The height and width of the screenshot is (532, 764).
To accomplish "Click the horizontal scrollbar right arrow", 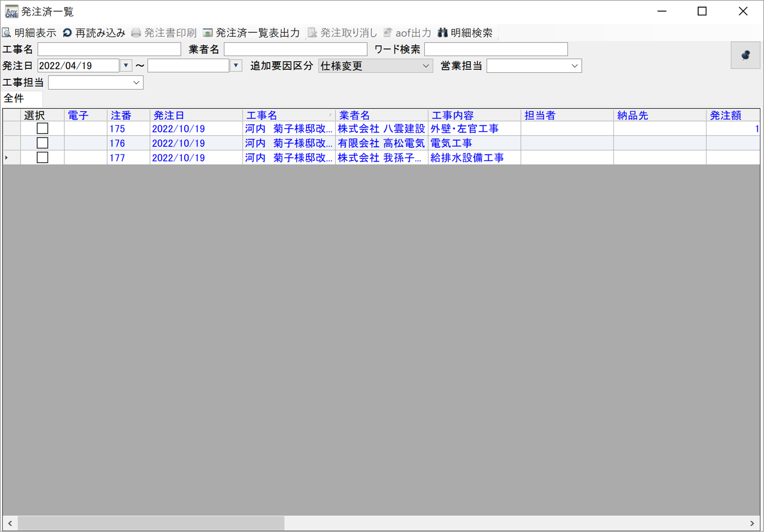I will click(752, 523).
